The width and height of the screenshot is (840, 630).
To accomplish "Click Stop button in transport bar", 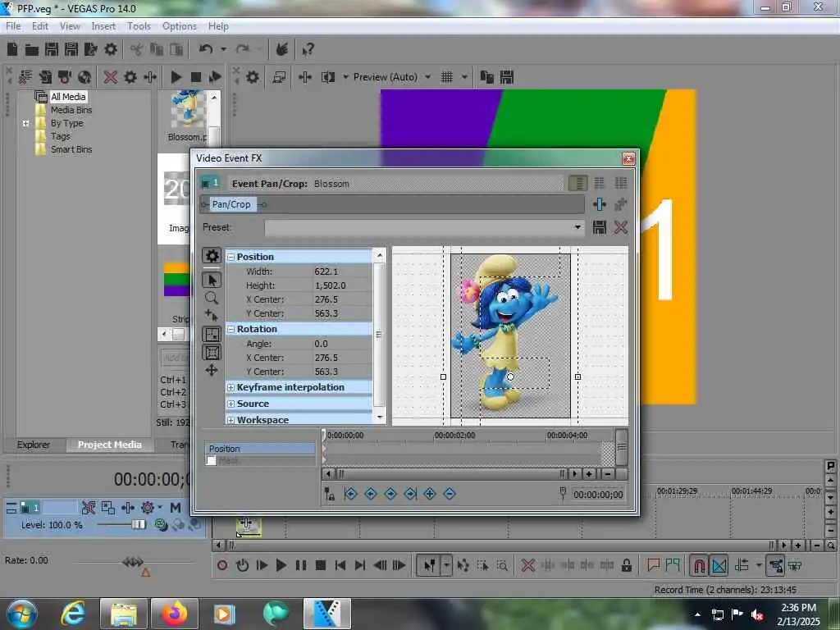I will tap(321, 565).
